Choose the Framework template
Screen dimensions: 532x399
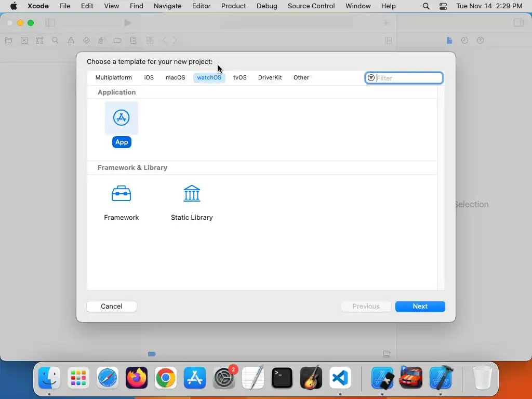tap(121, 203)
